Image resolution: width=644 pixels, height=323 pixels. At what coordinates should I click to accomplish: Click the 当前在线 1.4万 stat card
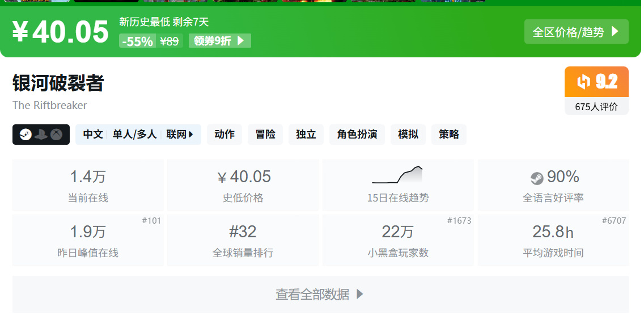click(x=88, y=185)
